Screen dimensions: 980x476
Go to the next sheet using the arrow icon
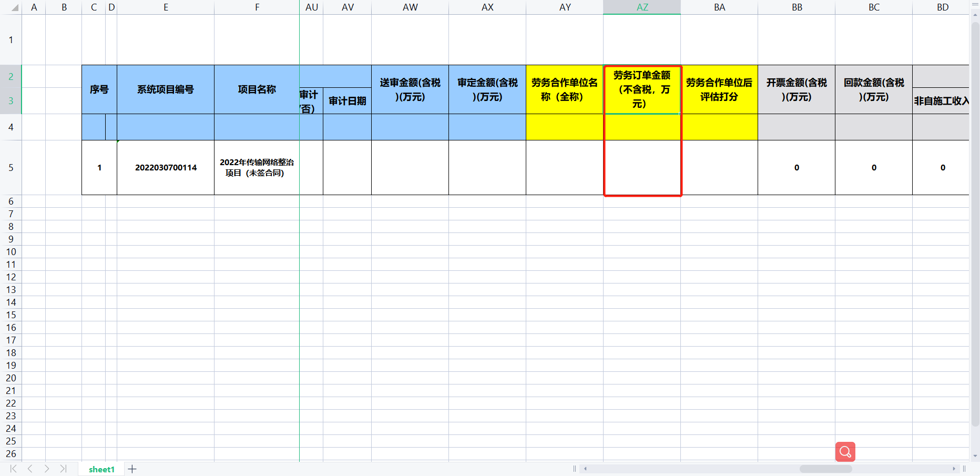pyautogui.click(x=47, y=469)
